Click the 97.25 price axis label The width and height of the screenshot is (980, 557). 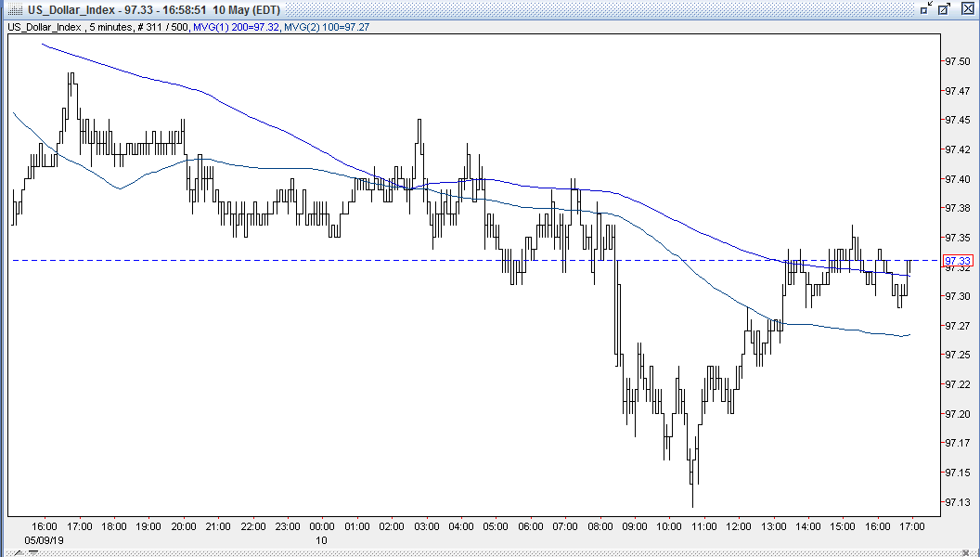[x=958, y=355]
